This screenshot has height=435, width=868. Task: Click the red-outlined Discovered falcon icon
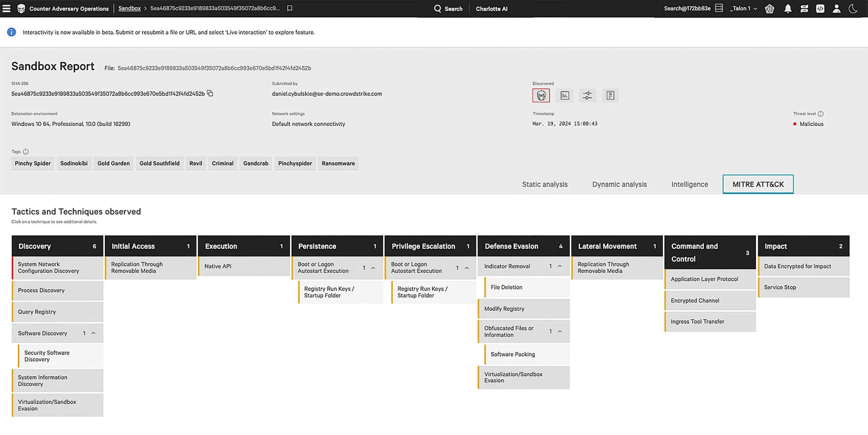click(x=541, y=95)
